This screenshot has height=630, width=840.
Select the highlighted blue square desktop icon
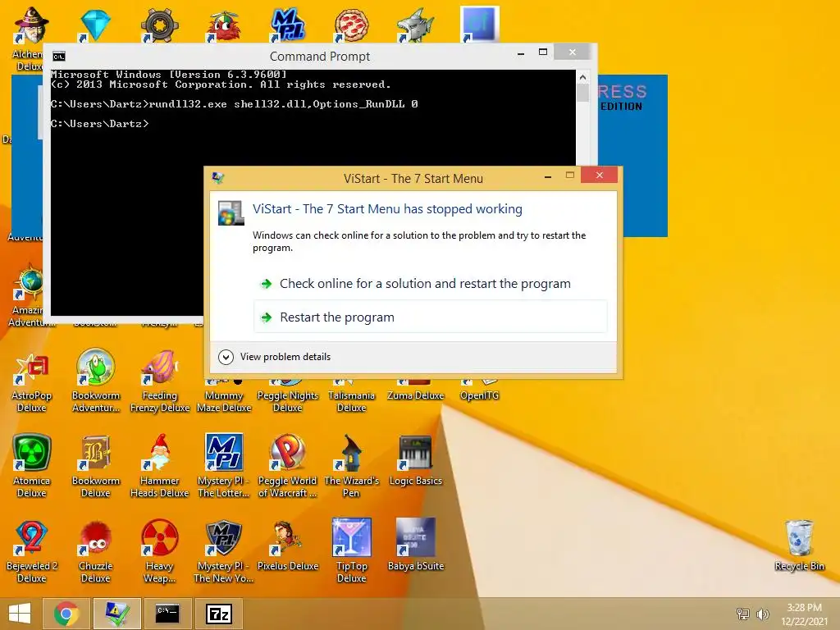(x=479, y=25)
